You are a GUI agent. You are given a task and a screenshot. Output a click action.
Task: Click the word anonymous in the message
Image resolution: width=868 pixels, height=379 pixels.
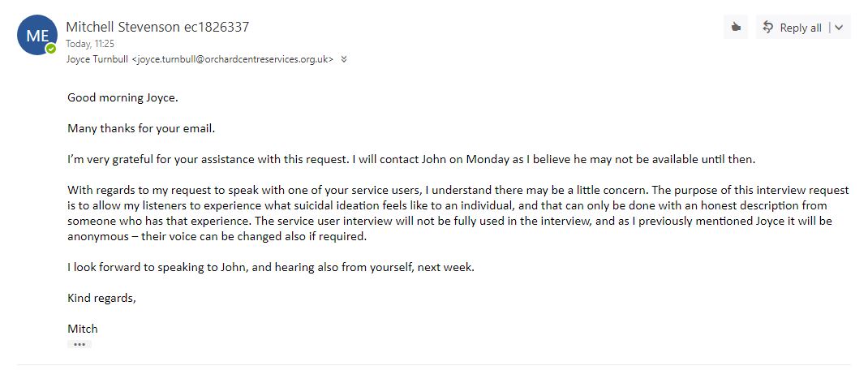click(96, 236)
